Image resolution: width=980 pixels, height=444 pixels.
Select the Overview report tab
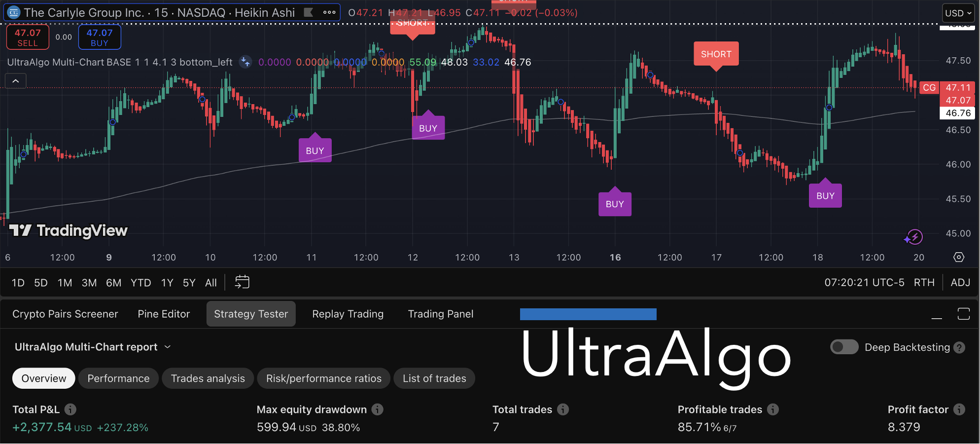[44, 378]
